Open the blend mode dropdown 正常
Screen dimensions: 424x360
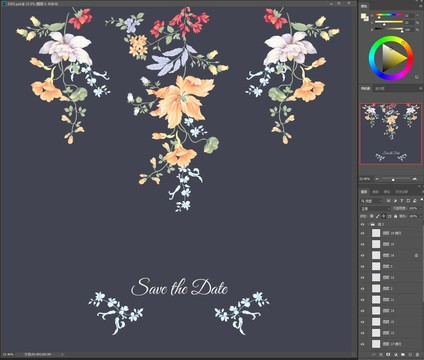click(x=375, y=209)
